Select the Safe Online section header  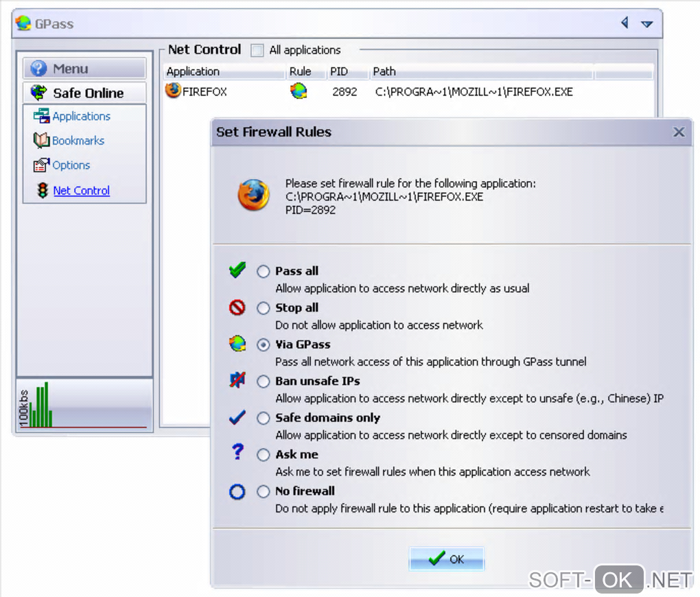84,93
